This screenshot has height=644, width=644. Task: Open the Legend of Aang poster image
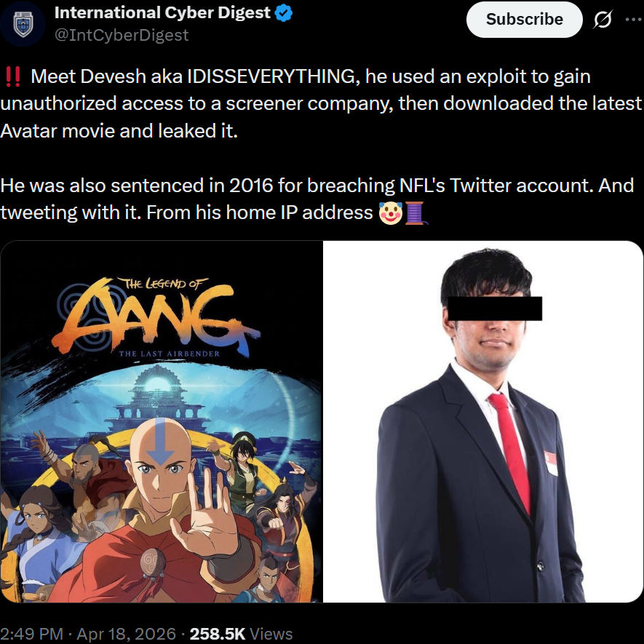[162, 421]
